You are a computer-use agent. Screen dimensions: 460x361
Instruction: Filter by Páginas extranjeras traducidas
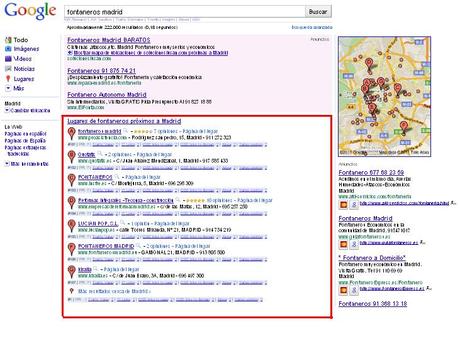25,151
